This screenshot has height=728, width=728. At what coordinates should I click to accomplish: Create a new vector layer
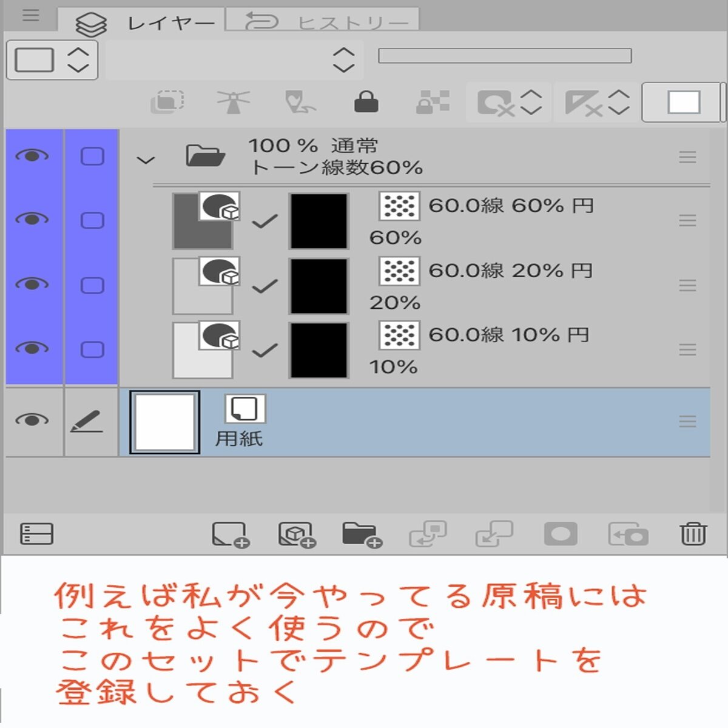297,535
